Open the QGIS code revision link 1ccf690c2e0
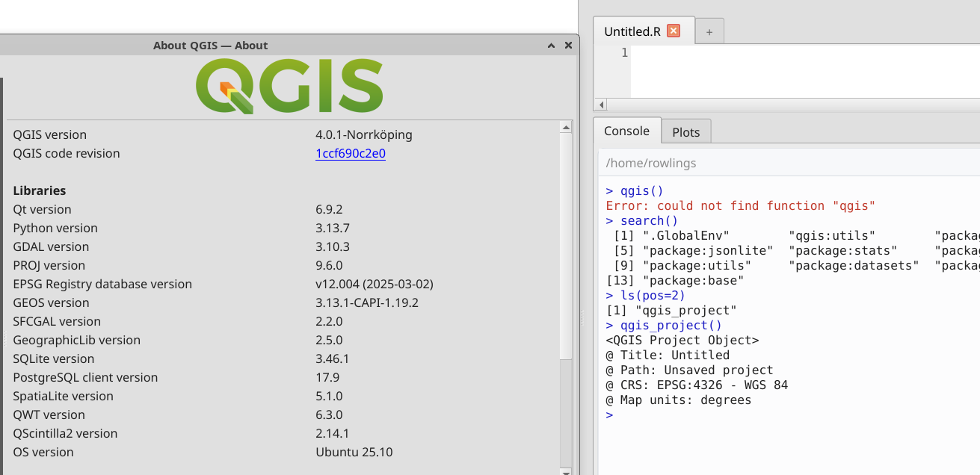The height and width of the screenshot is (475, 980). click(351, 153)
